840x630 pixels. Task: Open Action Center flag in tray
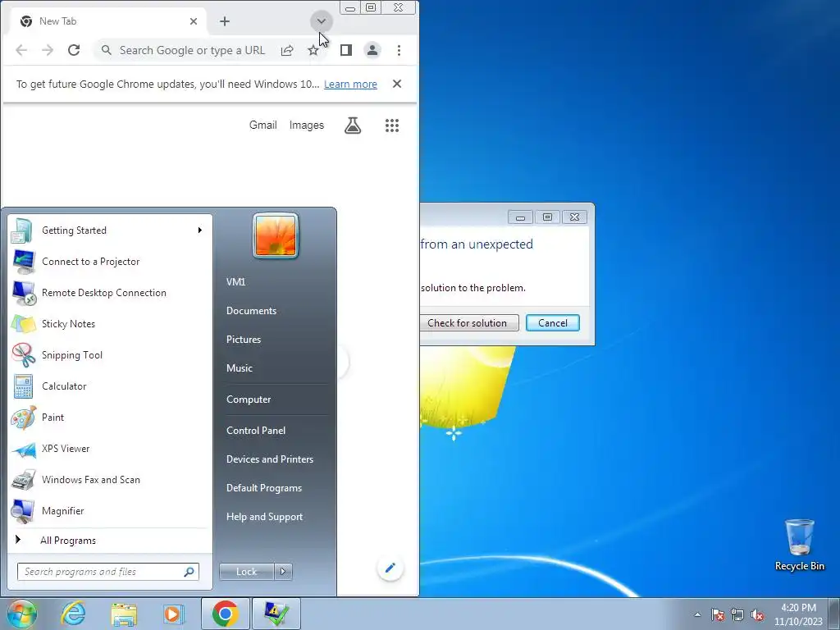(x=718, y=614)
